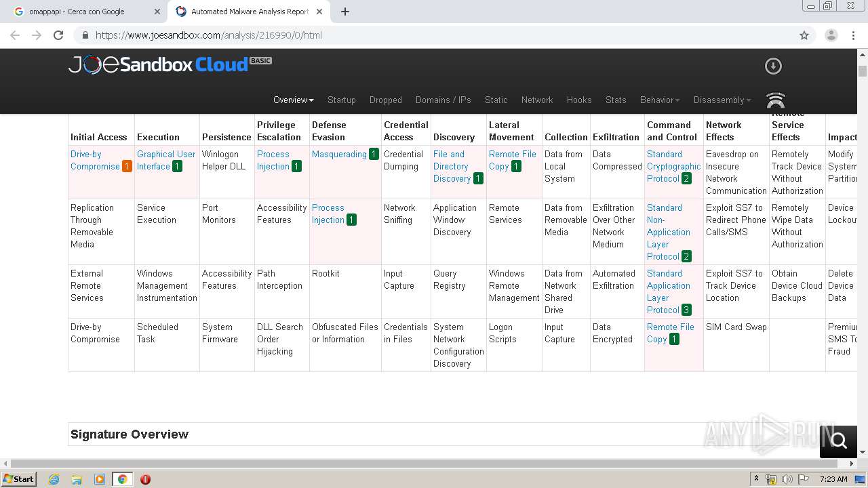Go to the Stats section
The height and width of the screenshot is (488, 868).
coord(616,100)
